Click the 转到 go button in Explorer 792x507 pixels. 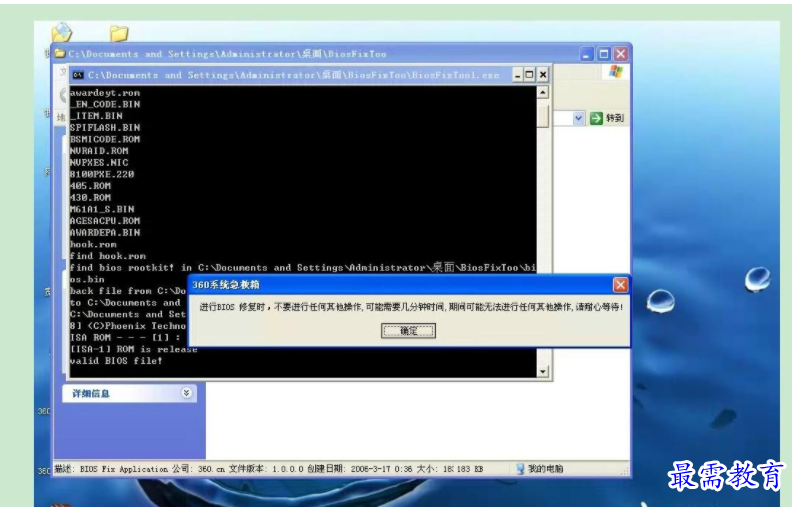tap(608, 118)
